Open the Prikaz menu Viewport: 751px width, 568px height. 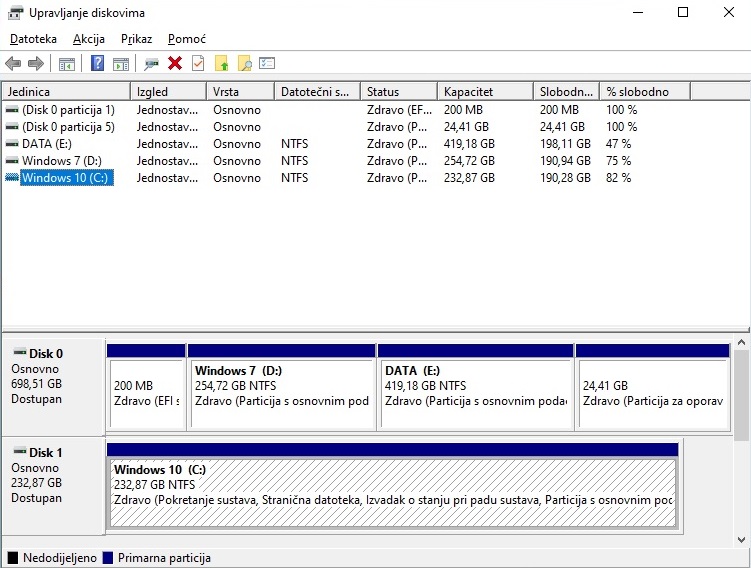click(136, 38)
